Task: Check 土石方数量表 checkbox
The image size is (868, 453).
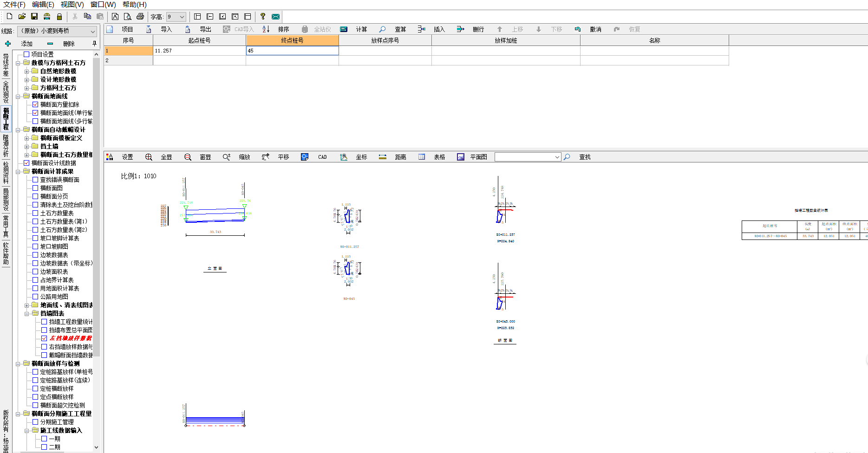Action: (x=35, y=213)
